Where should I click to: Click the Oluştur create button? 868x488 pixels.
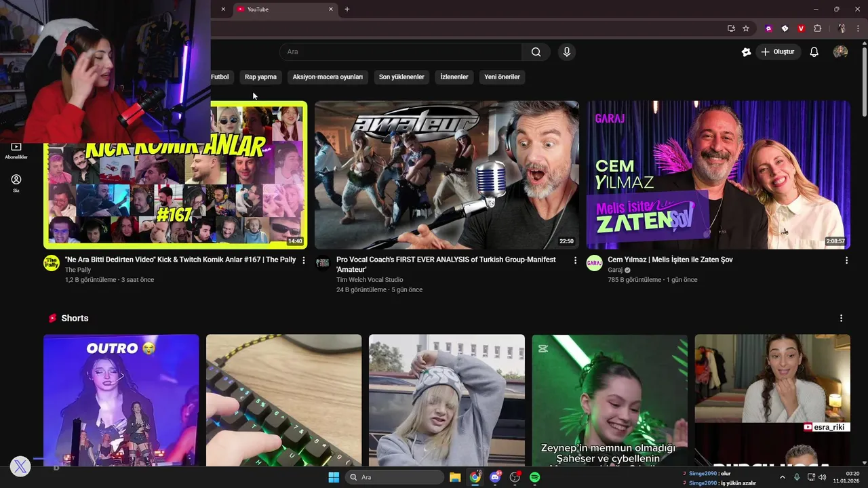click(778, 52)
